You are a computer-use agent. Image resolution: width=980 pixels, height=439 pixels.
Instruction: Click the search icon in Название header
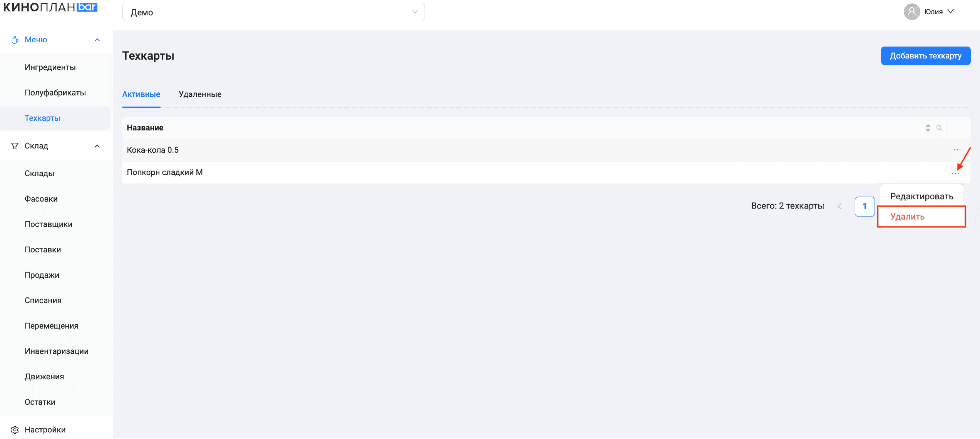tap(940, 128)
